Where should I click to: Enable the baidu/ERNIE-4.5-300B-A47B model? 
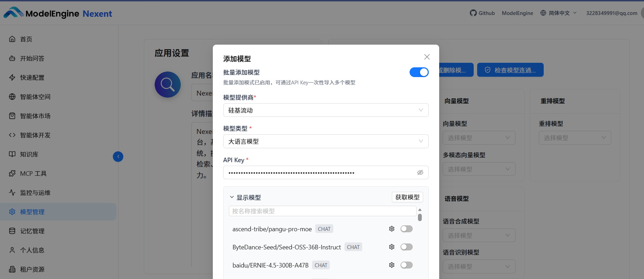(406, 265)
